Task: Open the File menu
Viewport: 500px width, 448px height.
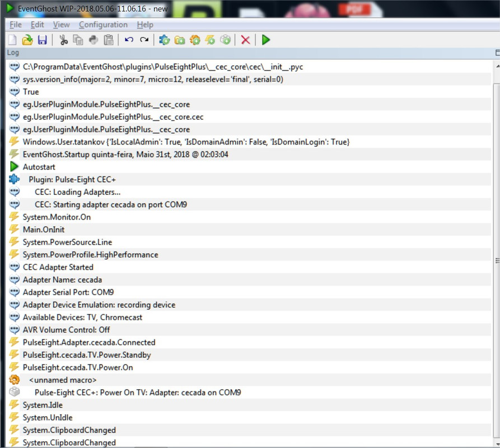Action: pyautogui.click(x=16, y=25)
